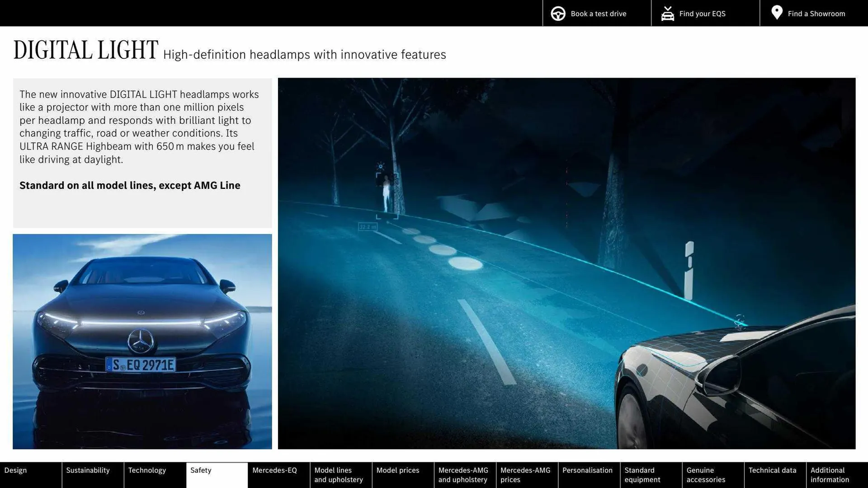Open the Find your EQS link
The width and height of the screenshot is (868, 488).
[702, 14]
